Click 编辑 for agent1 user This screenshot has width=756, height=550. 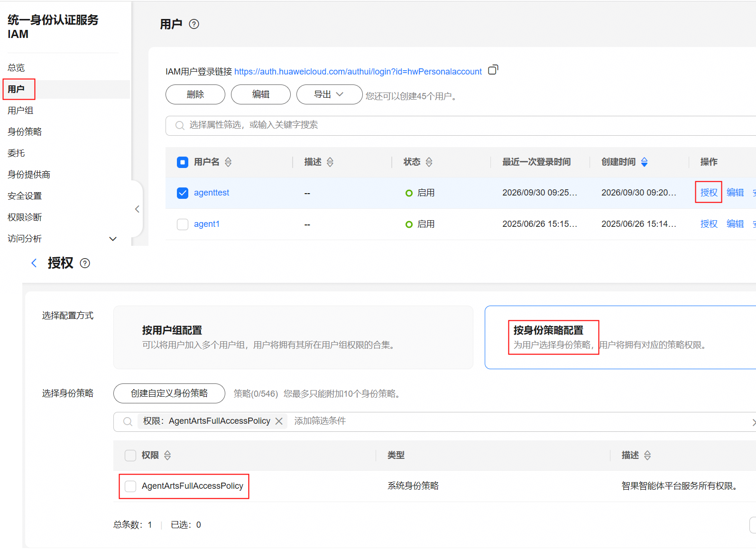735,224
